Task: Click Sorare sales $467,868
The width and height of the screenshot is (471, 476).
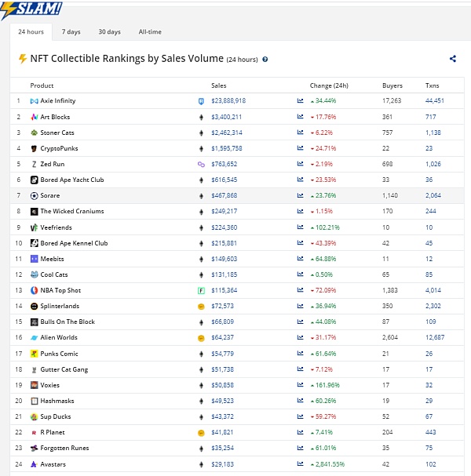Action: [224, 195]
